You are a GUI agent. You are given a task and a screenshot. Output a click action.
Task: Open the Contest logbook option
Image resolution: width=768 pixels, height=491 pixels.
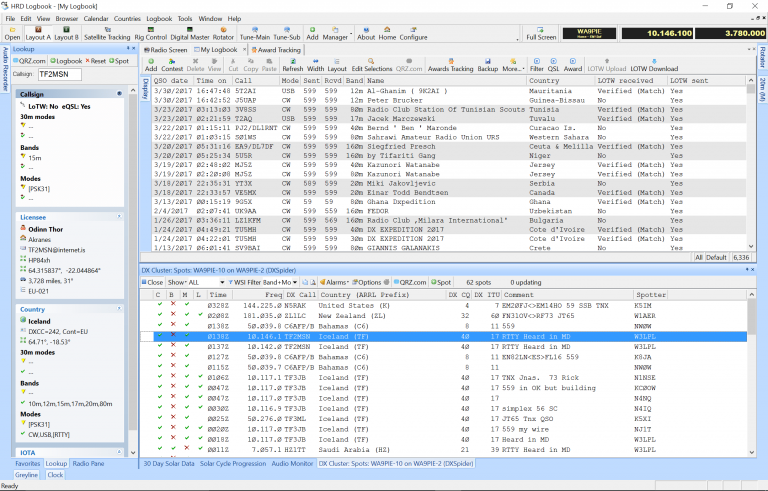coord(172,65)
